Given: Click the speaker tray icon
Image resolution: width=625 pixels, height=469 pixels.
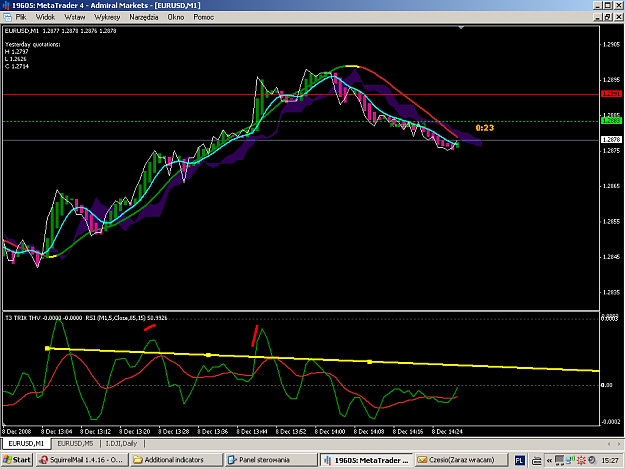Looking at the screenshot, I should click(592, 460).
